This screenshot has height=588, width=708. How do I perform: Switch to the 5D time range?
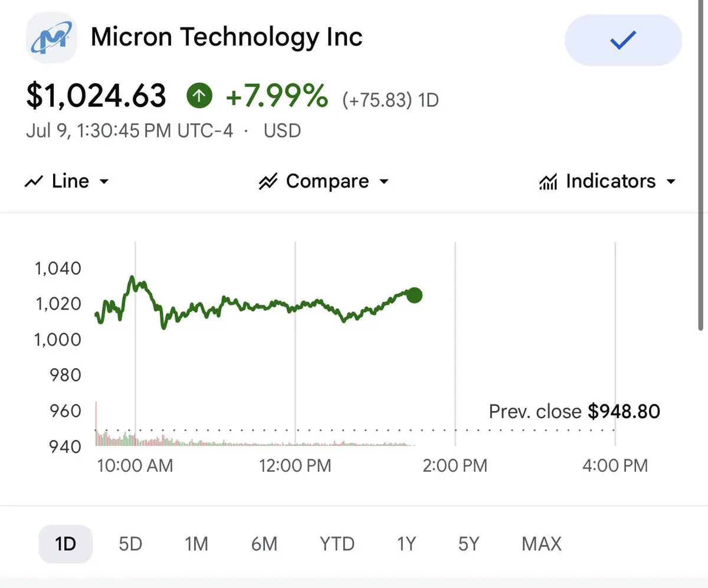pyautogui.click(x=130, y=544)
